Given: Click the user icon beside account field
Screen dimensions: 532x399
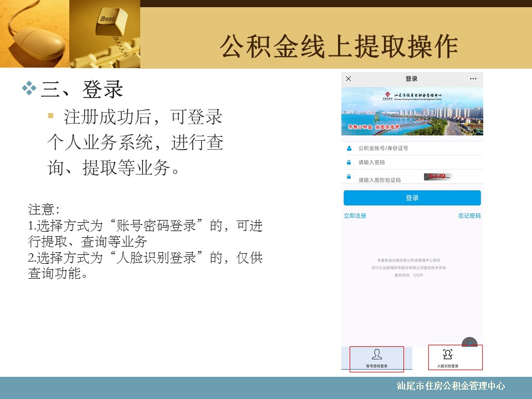Looking at the screenshot, I should click(x=349, y=149).
